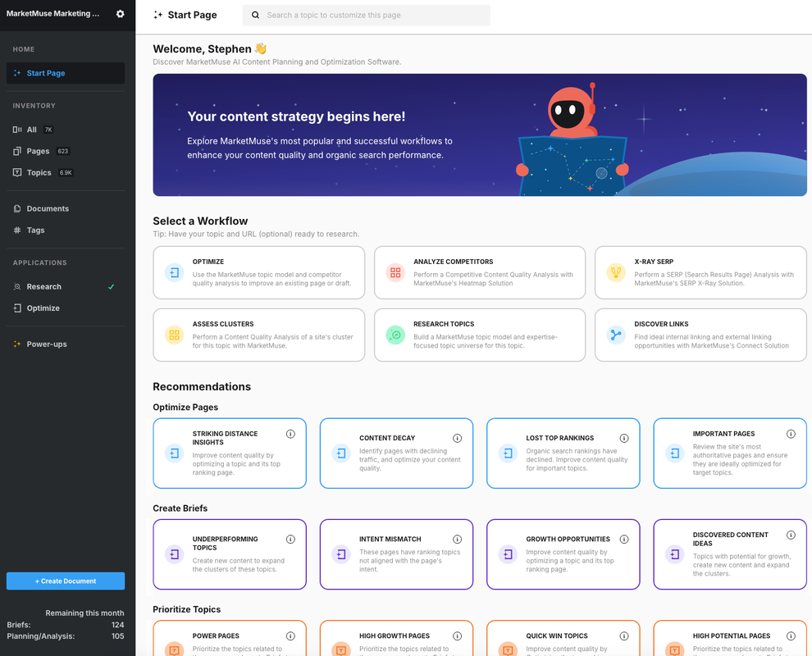Open Optimize application in sidebar

coord(66,308)
